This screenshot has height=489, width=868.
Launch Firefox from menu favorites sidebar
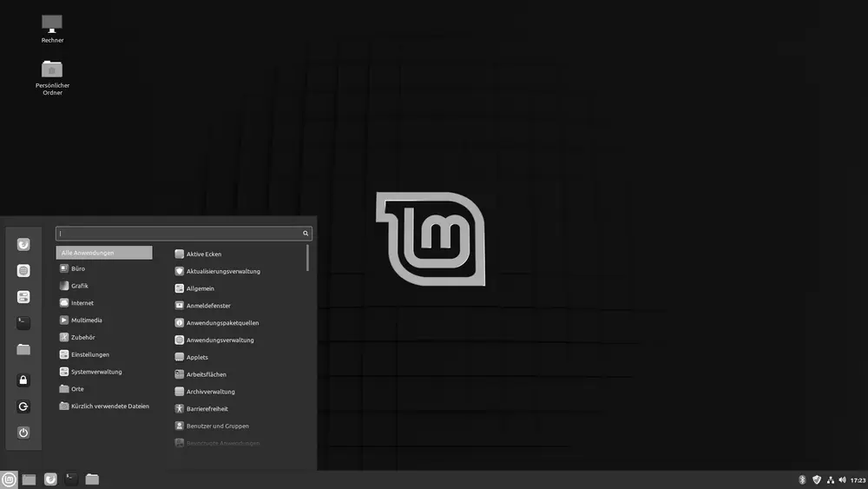[x=23, y=244]
